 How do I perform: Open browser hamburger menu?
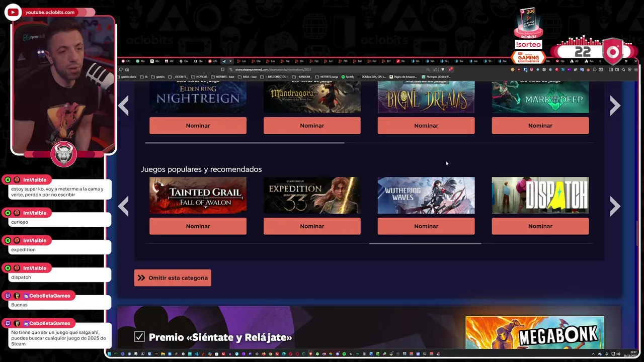click(636, 69)
